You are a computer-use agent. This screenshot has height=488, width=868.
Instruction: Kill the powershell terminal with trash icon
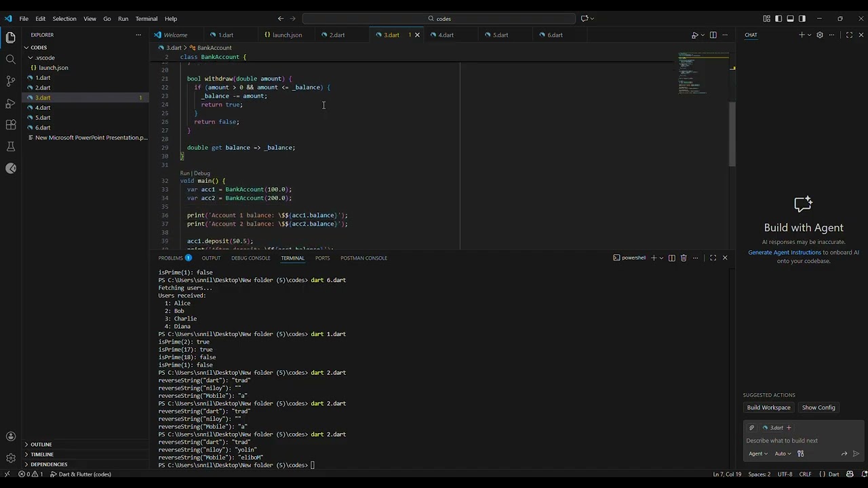[684, 258]
